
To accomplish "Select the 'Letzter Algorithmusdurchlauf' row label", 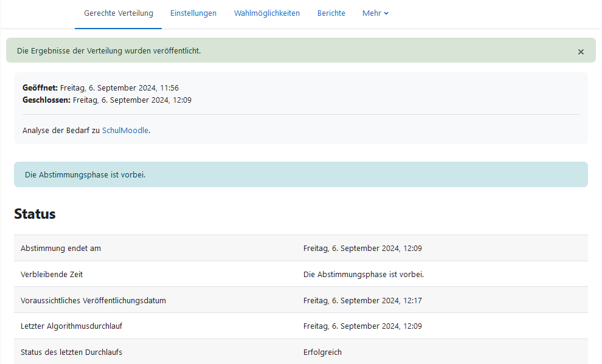I will (x=72, y=326).
